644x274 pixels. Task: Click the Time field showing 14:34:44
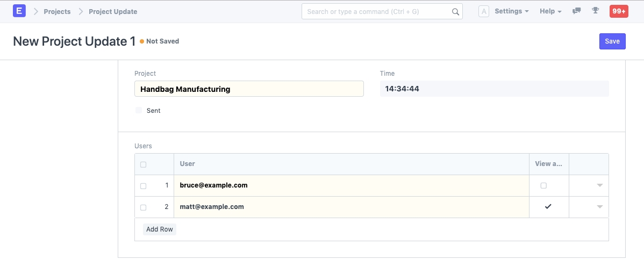tap(494, 89)
